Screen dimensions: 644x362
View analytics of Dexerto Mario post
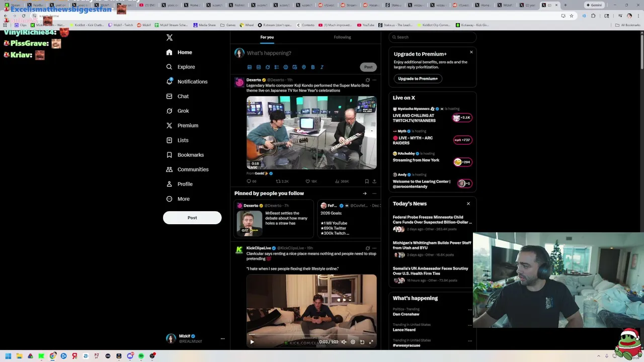342,182
